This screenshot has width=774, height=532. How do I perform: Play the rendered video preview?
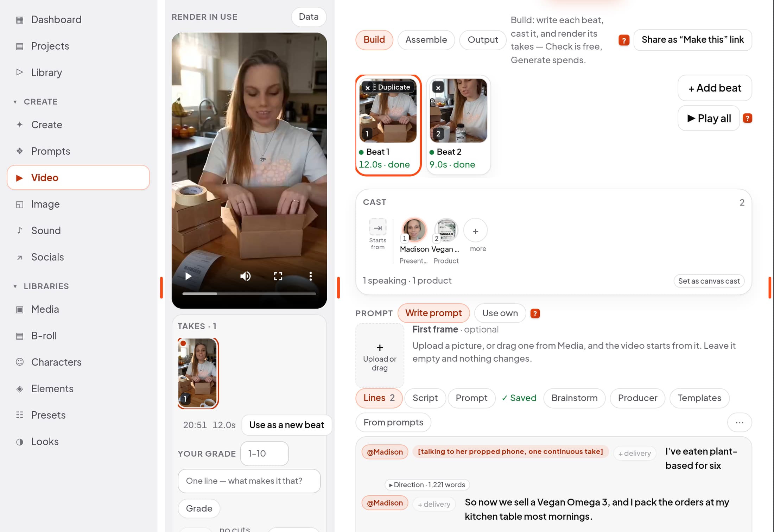(x=188, y=276)
